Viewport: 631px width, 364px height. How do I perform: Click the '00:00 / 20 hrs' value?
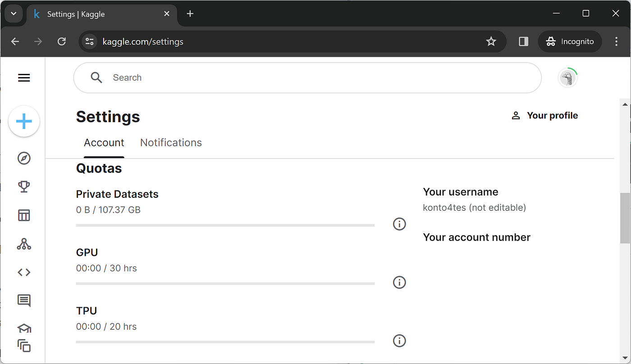[x=106, y=327]
